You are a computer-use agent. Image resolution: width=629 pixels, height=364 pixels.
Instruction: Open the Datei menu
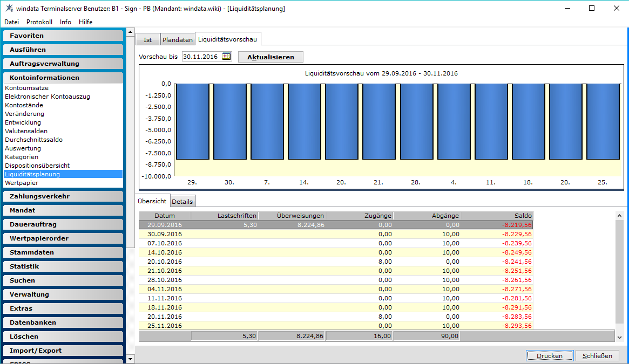12,22
